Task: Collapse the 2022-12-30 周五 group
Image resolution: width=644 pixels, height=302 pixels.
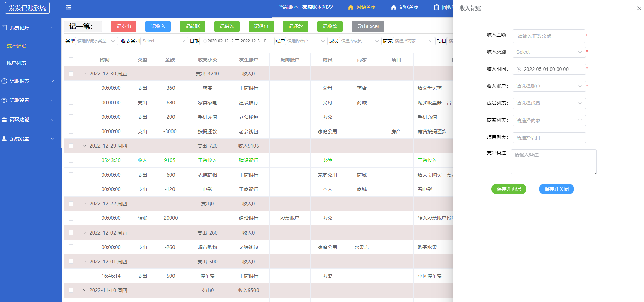Action: click(85, 74)
